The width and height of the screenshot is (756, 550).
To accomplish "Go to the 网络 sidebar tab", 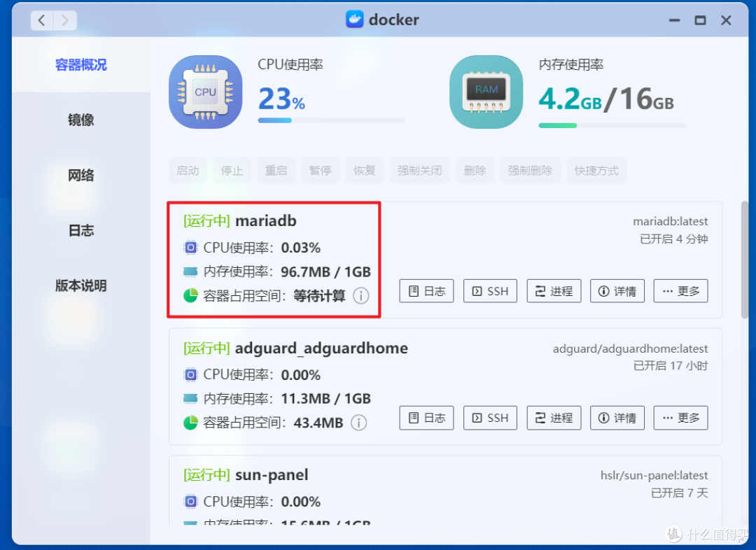I will click(x=81, y=175).
